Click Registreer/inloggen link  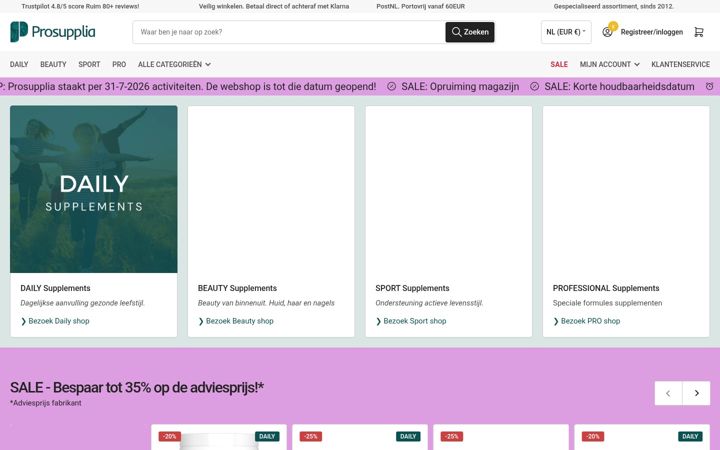point(652,32)
